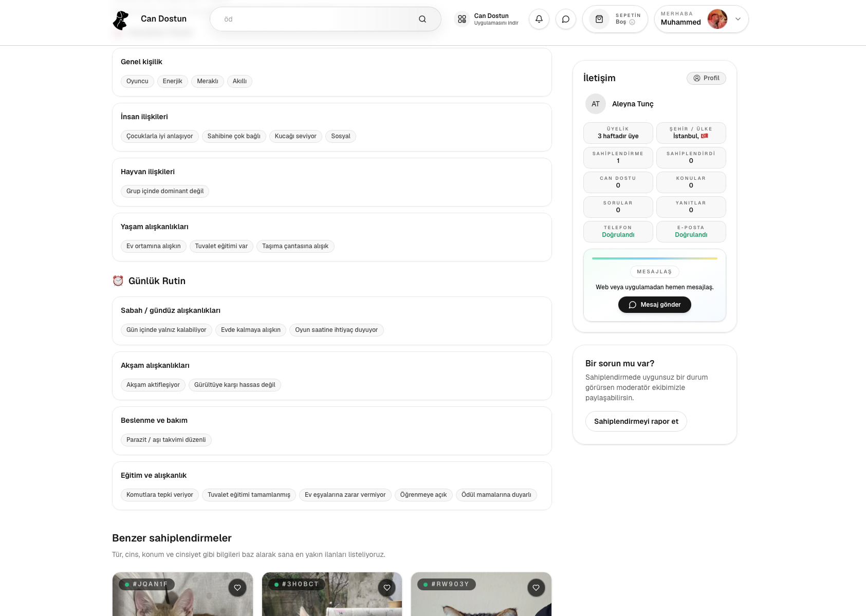Click the Akıllı tag
Screen dimensions: 866x616
pyautogui.click(x=239, y=81)
